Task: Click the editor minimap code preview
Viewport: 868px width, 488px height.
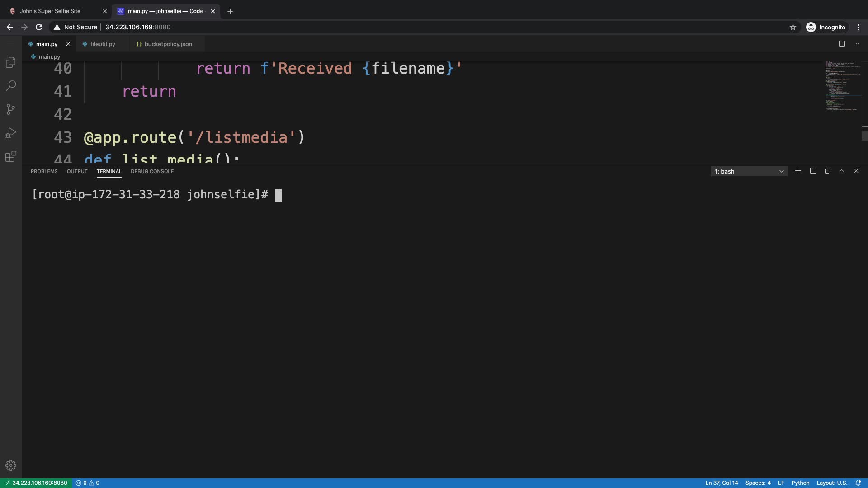Action: pyautogui.click(x=841, y=86)
